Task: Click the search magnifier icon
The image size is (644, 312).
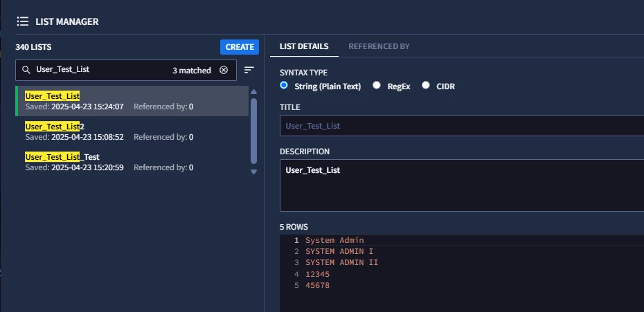Action: pyautogui.click(x=26, y=70)
